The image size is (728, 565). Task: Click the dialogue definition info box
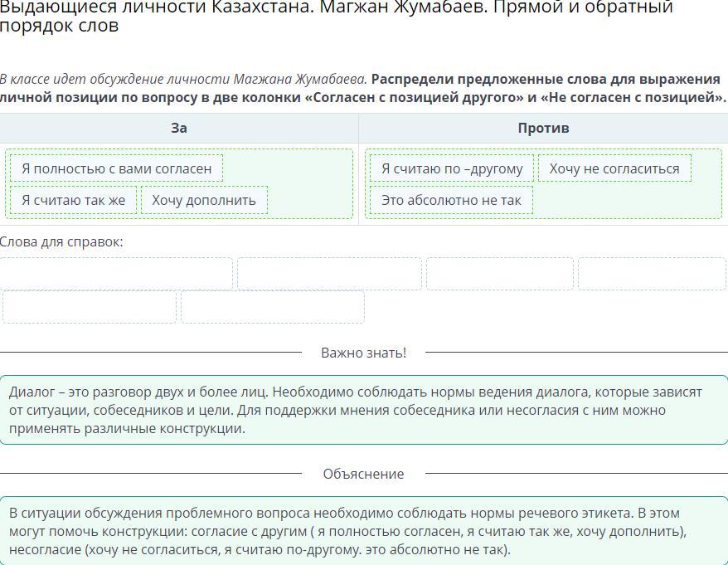[x=363, y=410]
